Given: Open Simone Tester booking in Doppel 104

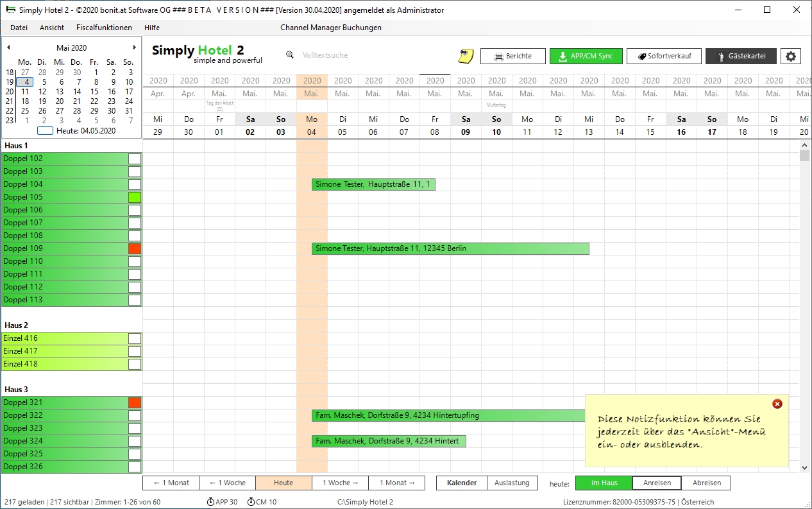Looking at the screenshot, I should pyautogui.click(x=373, y=184).
